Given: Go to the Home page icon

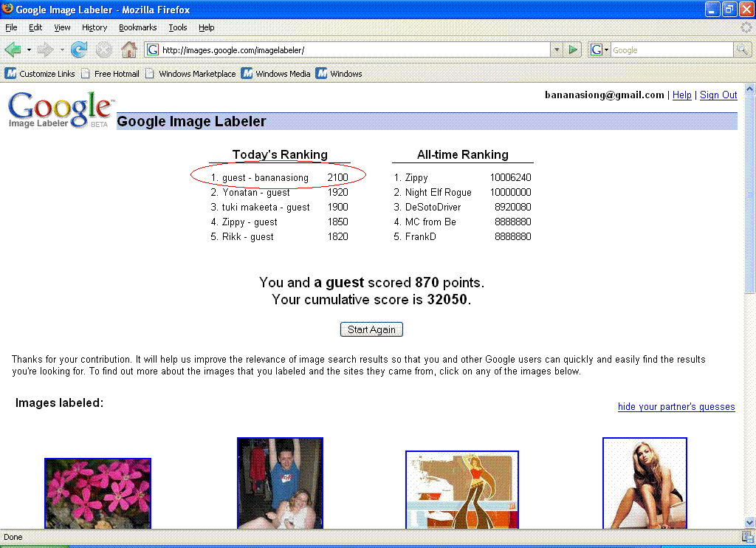Looking at the screenshot, I should tap(128, 49).
